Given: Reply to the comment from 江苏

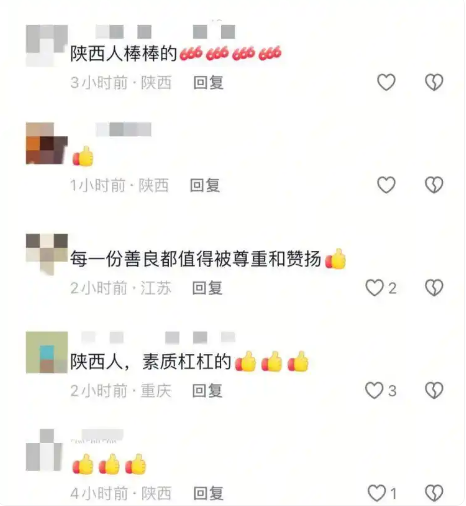Looking at the screenshot, I should coord(207,288).
